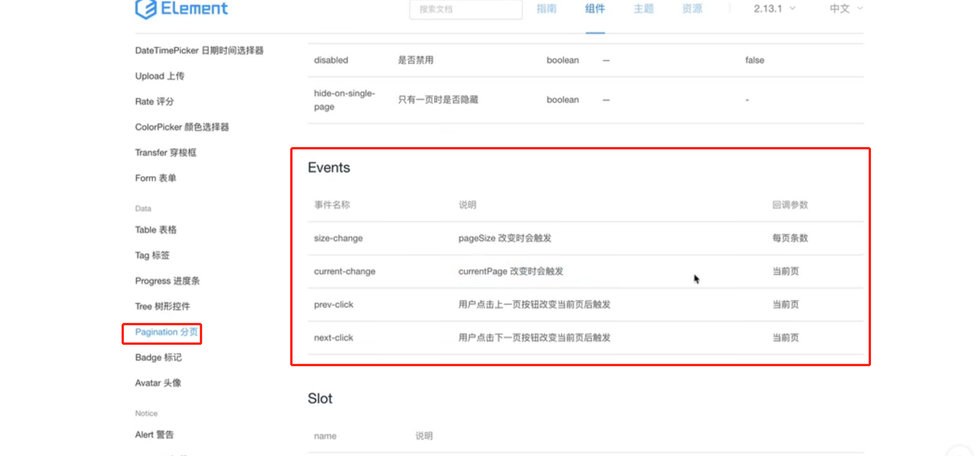Open Alert 警告 in sidebar

[x=154, y=435]
